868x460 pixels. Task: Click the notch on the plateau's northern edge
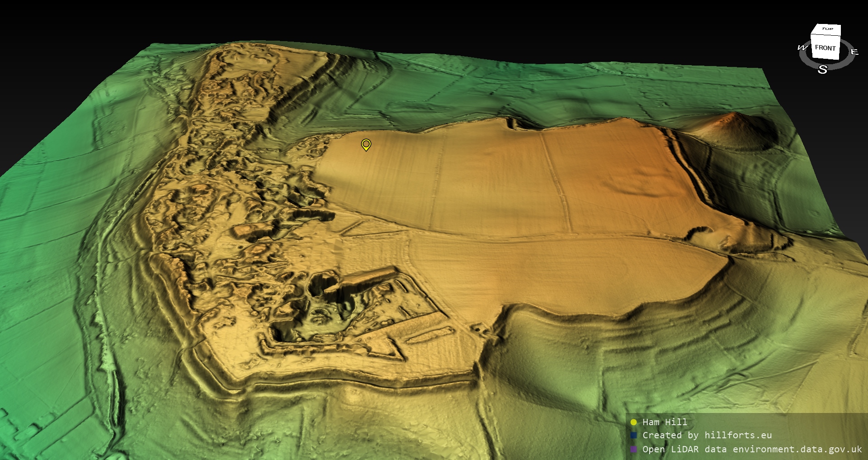(513, 123)
